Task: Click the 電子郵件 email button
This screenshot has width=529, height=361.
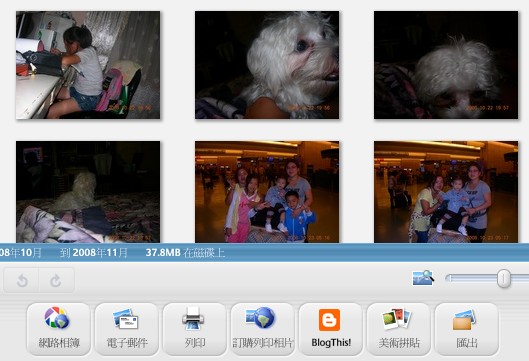Action: point(127,329)
